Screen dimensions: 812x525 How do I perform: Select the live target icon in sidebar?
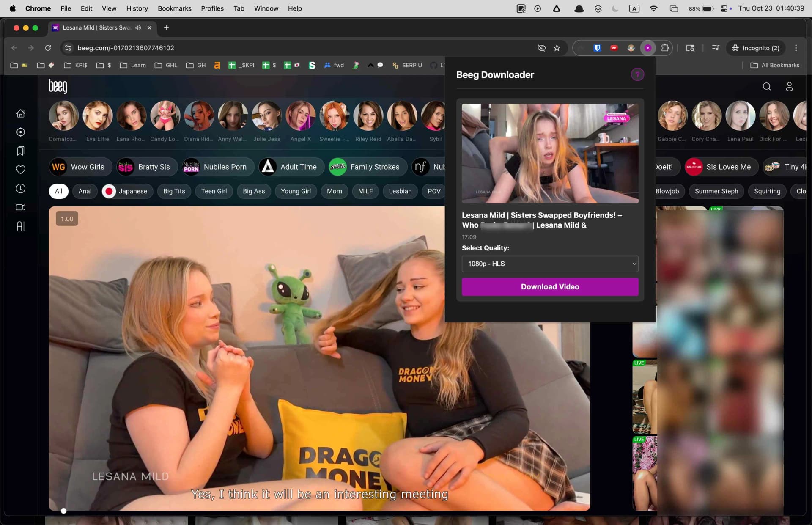(x=20, y=132)
